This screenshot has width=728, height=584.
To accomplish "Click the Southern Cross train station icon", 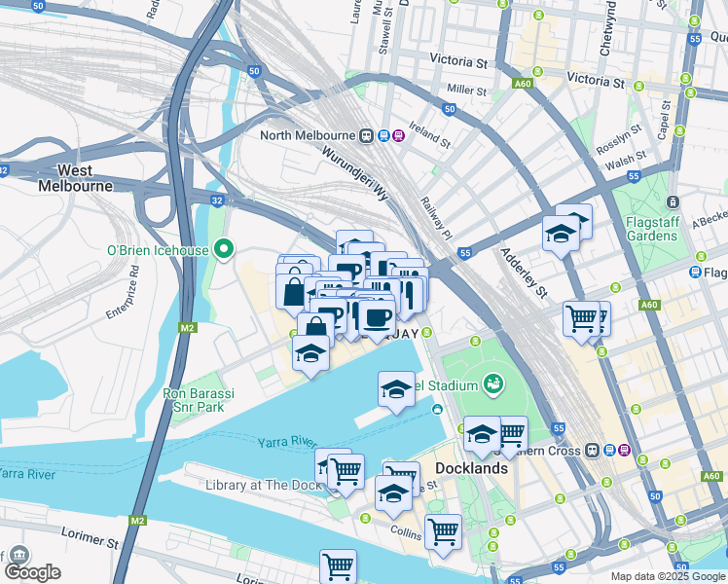I will 592,451.
